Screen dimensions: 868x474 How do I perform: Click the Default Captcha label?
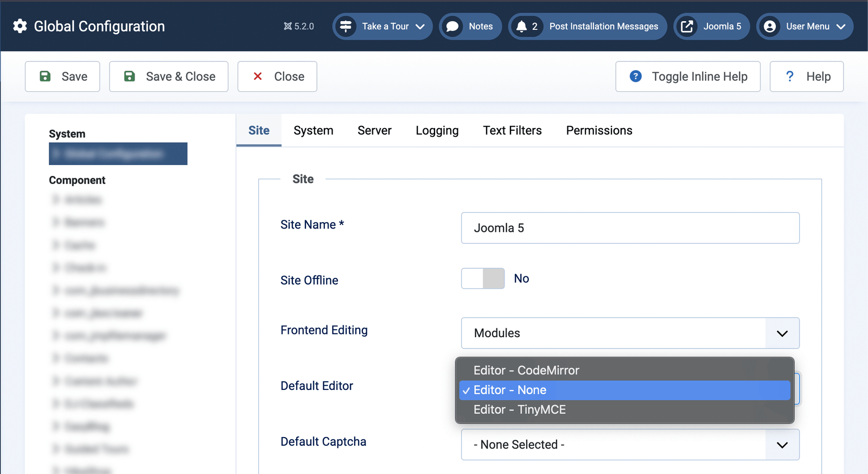tap(323, 441)
